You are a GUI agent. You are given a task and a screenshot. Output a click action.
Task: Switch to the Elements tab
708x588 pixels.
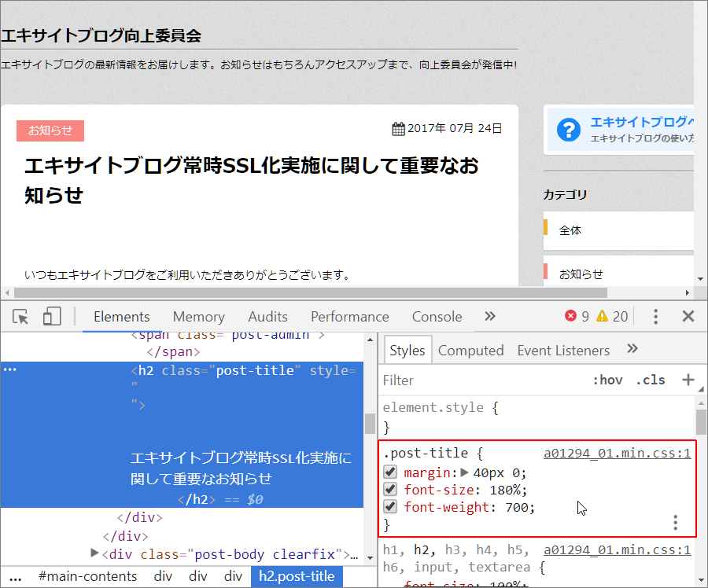tap(122, 317)
